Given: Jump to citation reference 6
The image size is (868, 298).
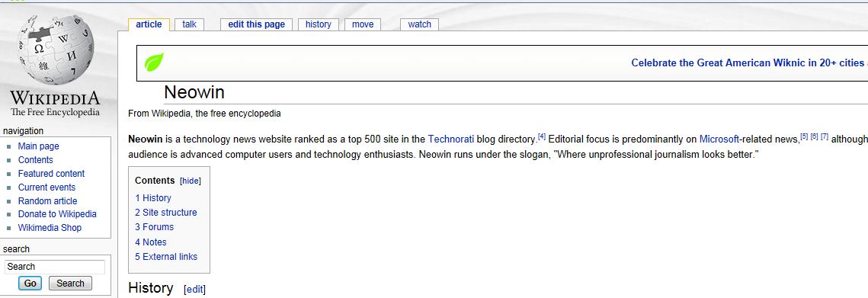Looking at the screenshot, I should 815,136.
